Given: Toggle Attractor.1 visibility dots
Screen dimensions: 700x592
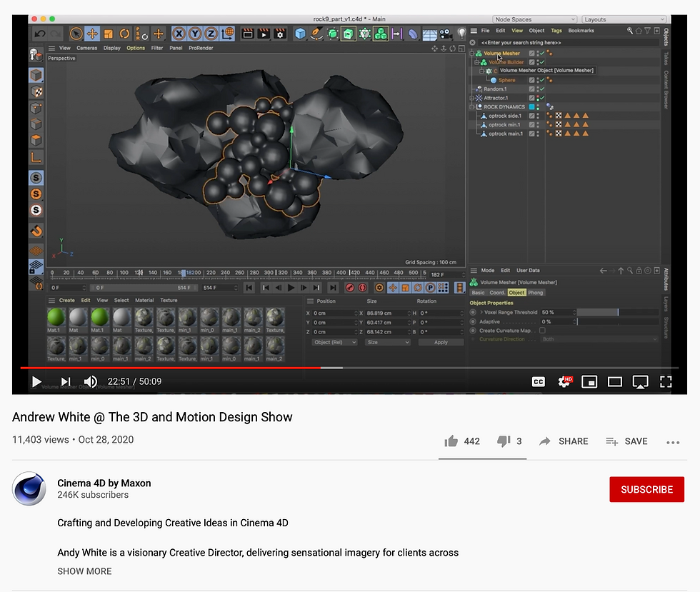Looking at the screenshot, I should click(537, 99).
